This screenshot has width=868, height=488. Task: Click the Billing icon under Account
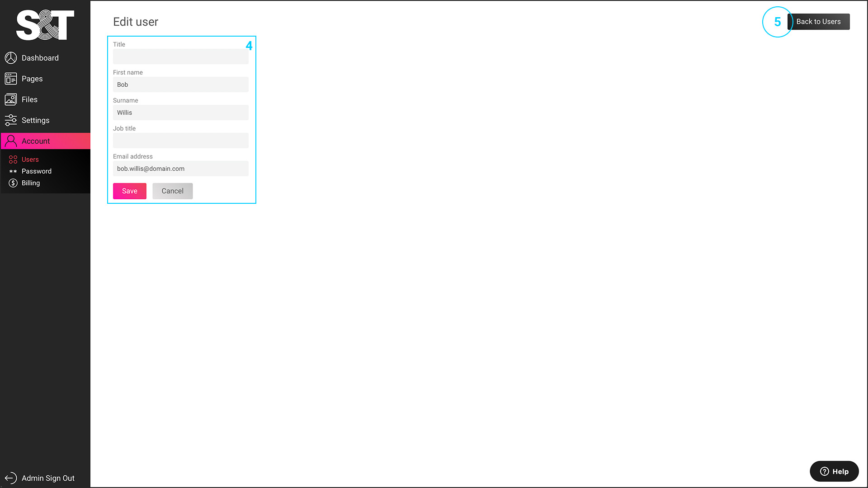point(14,183)
